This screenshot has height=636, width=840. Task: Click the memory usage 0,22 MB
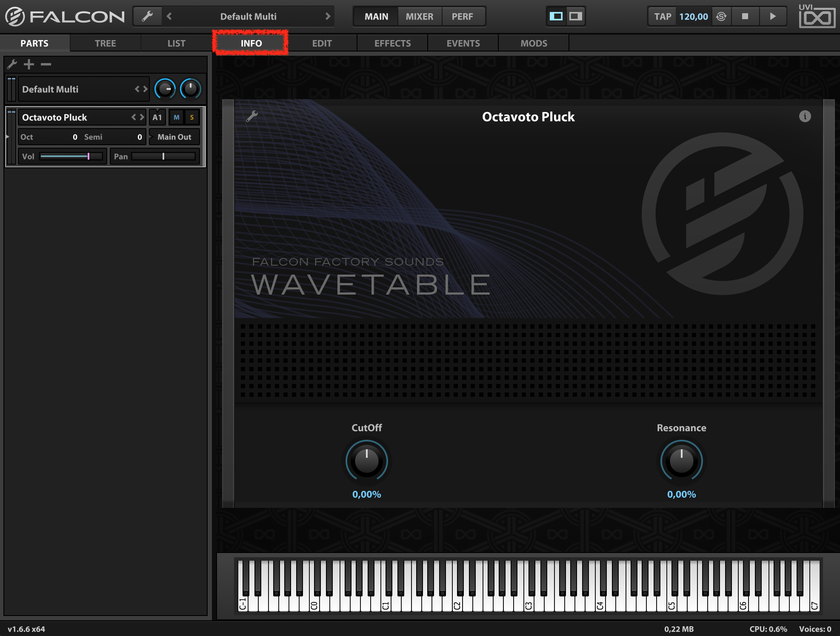[679, 629]
